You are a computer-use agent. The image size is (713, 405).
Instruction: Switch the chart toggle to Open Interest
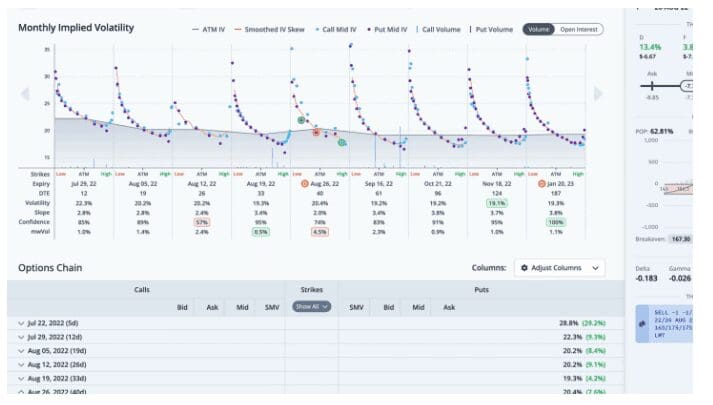pos(580,29)
